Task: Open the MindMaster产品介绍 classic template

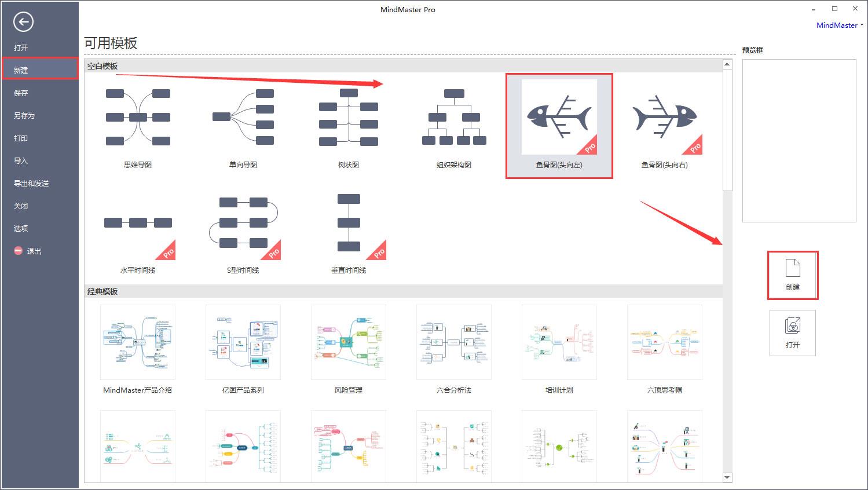Action: (x=138, y=342)
